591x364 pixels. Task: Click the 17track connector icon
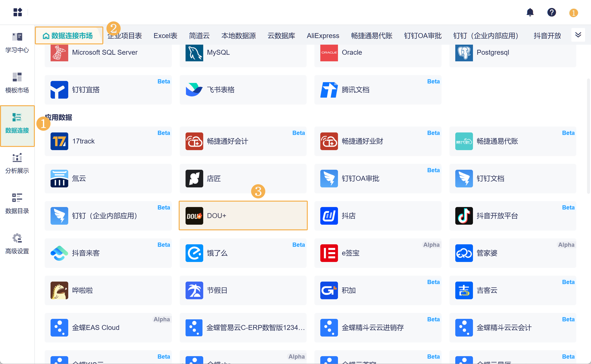[59, 141]
